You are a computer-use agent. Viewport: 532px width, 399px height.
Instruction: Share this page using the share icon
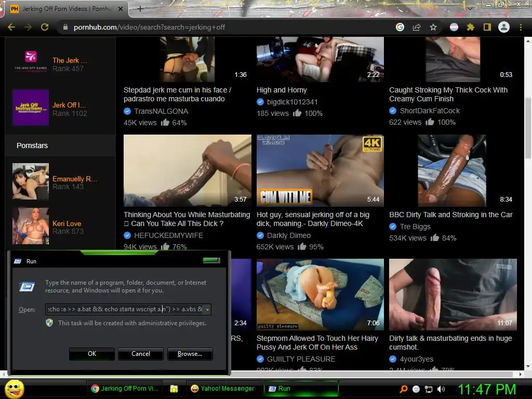(x=417, y=27)
